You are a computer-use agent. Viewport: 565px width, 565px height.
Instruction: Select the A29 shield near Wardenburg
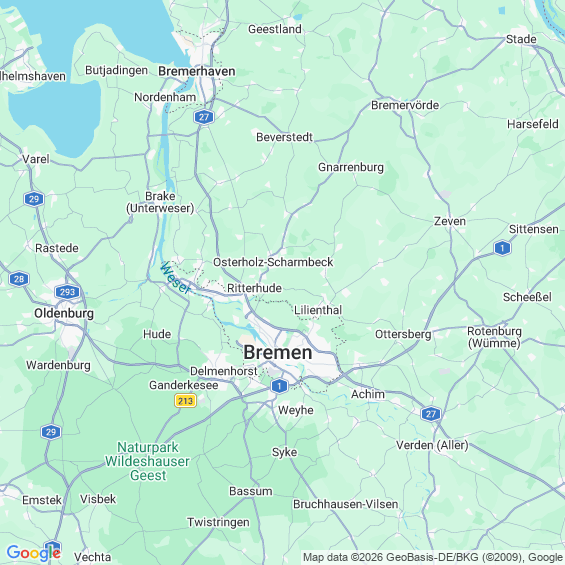pos(51,432)
